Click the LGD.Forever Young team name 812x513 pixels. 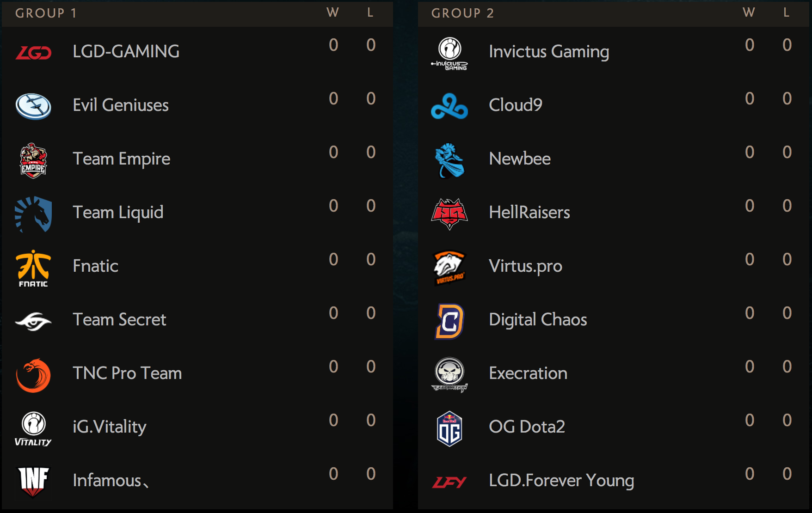(561, 481)
